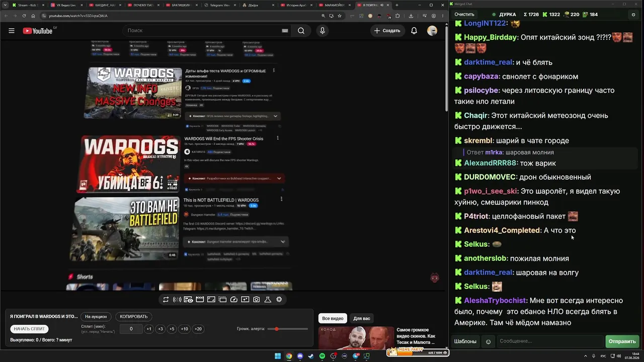Image resolution: width=644 pixels, height=362 pixels.
Task: Click the loop arrows icon in toolbar
Action: [x=166, y=300]
